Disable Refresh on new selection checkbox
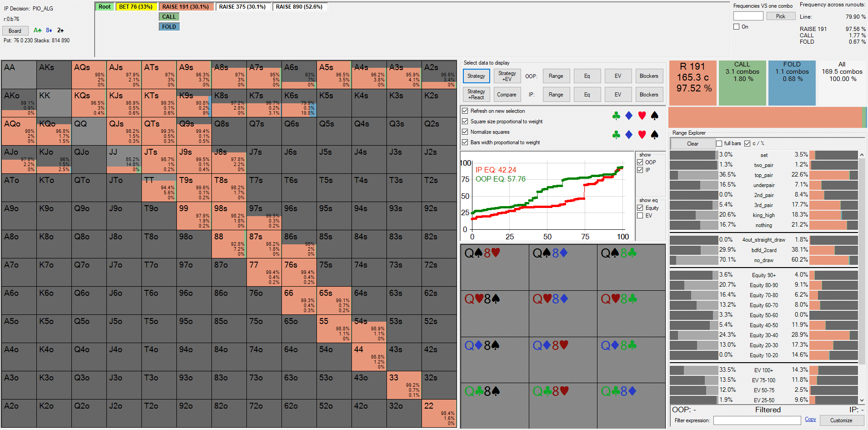 [465, 111]
